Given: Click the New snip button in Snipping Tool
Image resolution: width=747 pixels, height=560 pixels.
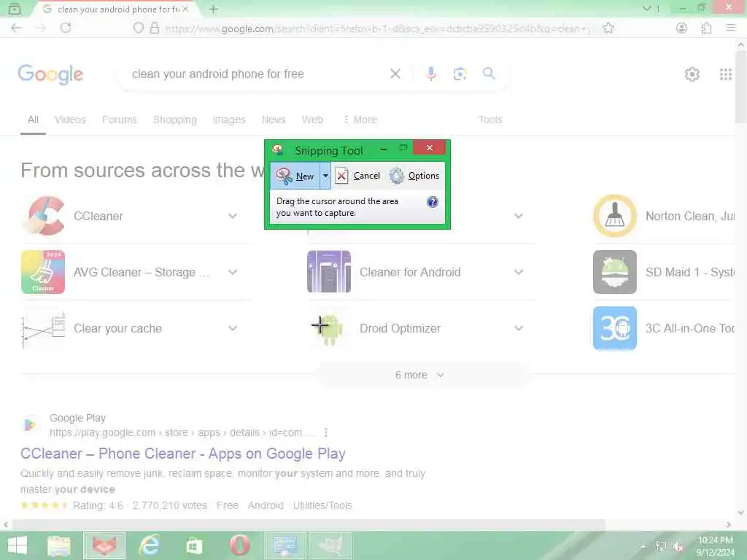Looking at the screenshot, I should pyautogui.click(x=295, y=176).
